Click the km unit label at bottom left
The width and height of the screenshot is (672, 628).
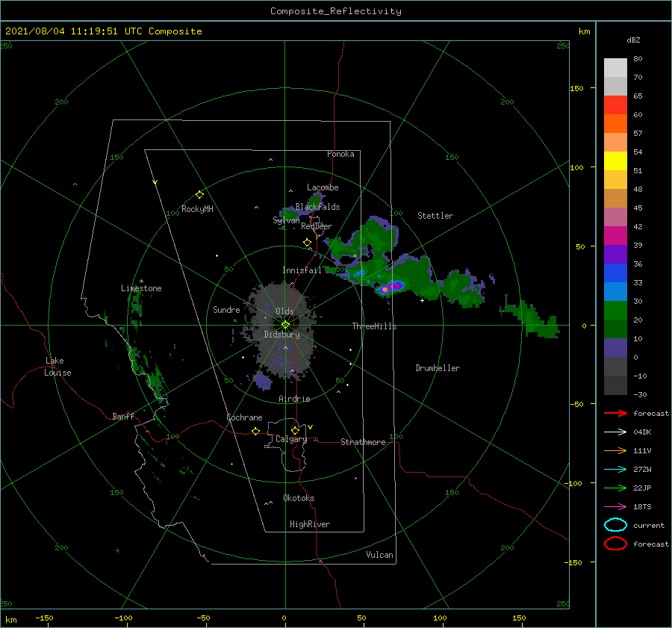click(10, 620)
